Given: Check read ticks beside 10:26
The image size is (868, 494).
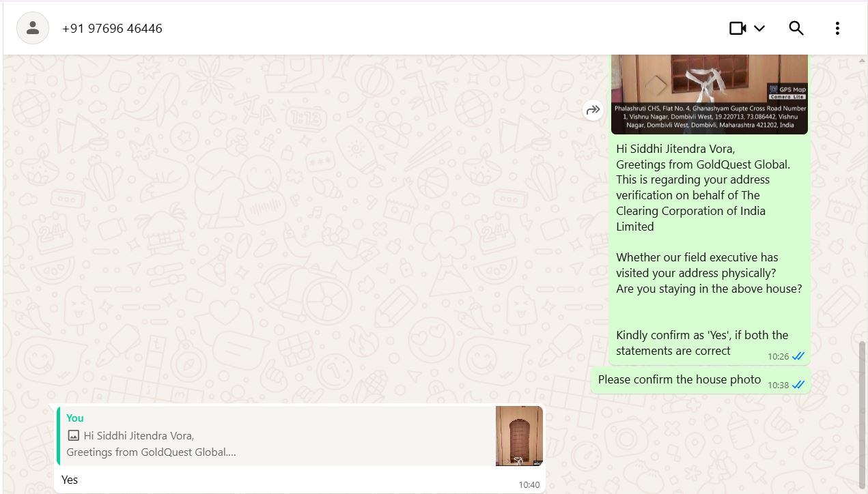Looking at the screenshot, I should (x=798, y=356).
